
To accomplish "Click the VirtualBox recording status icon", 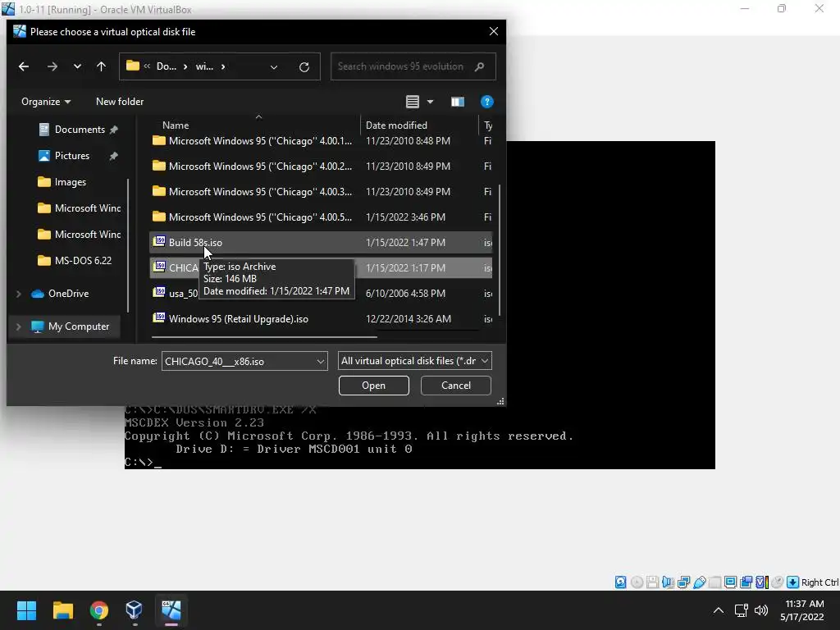I will 746,582.
